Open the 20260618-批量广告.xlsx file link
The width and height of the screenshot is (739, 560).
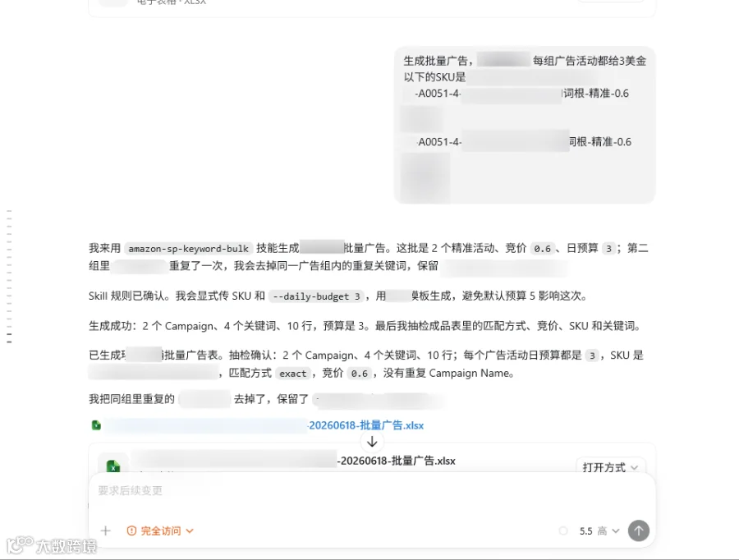pos(366,425)
